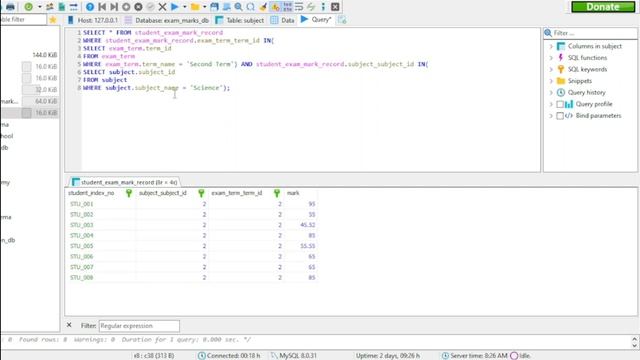This screenshot has height=360, width=640.
Task: Click the Post changes checkmark icon
Action: (x=151, y=7)
